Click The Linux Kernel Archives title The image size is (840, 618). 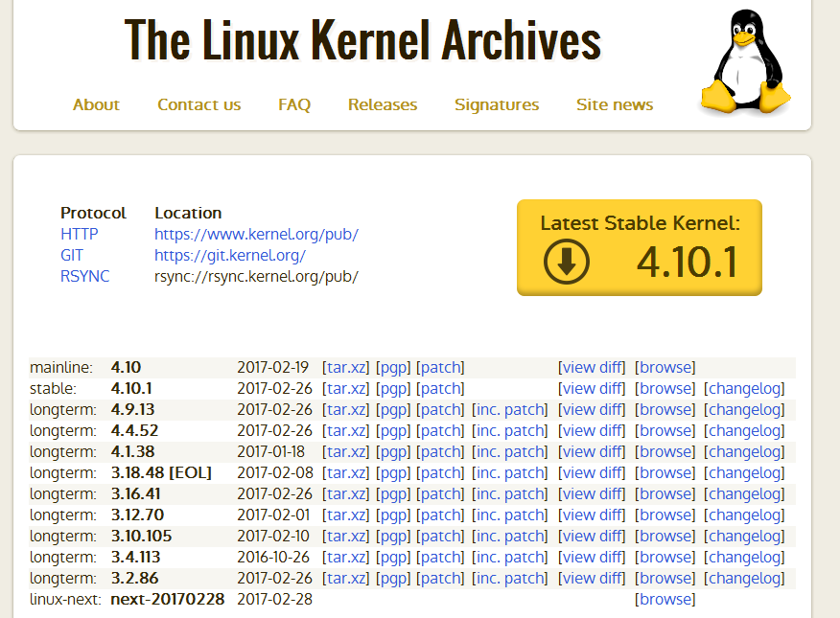tap(362, 40)
